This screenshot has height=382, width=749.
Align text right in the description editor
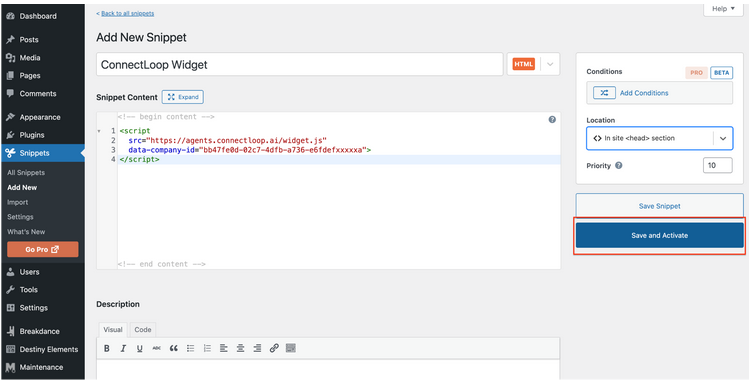257,349
